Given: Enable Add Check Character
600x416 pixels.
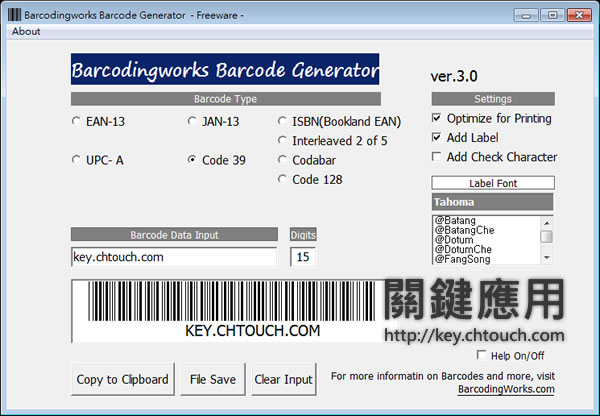Looking at the screenshot, I should [x=436, y=156].
